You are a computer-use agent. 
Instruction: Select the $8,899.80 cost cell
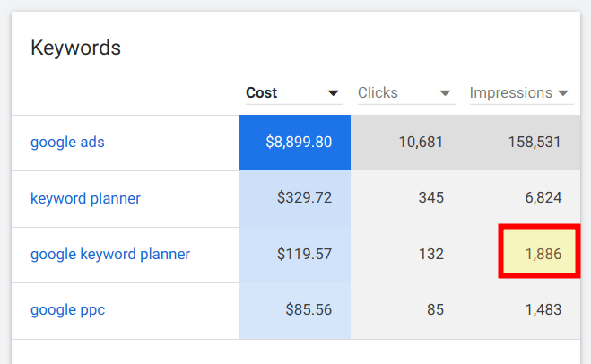coord(294,143)
